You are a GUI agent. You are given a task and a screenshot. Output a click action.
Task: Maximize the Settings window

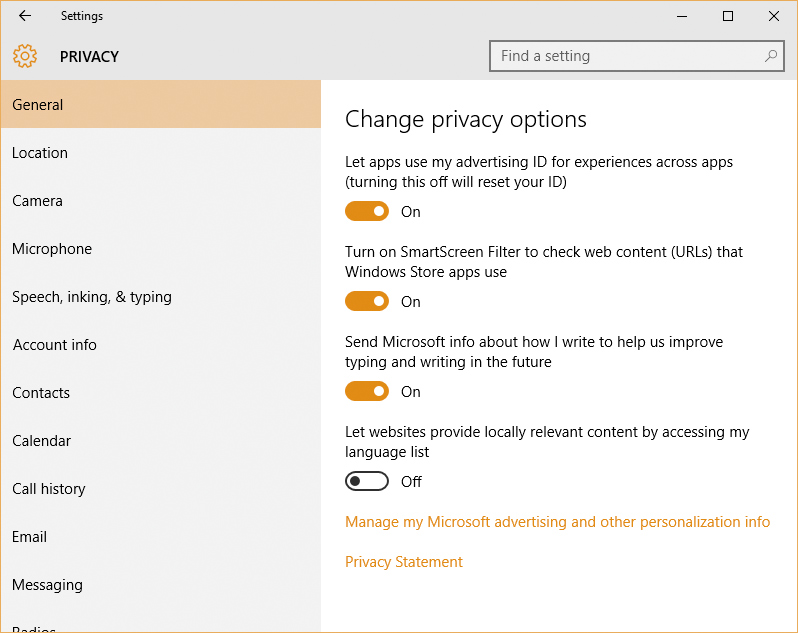[x=728, y=16]
